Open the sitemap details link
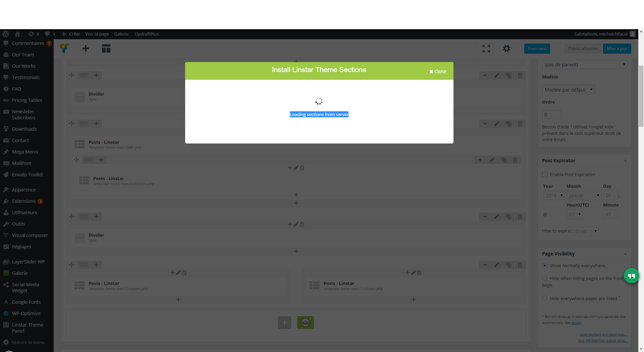 [576, 323]
